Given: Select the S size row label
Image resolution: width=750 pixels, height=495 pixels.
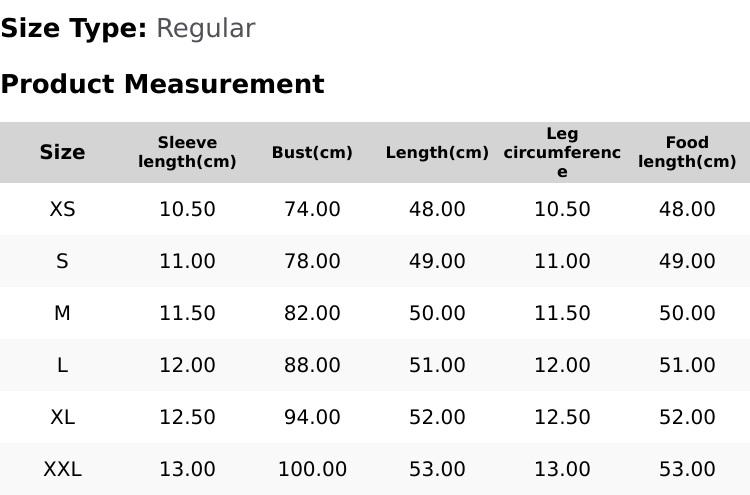Looking at the screenshot, I should click(x=62, y=261).
